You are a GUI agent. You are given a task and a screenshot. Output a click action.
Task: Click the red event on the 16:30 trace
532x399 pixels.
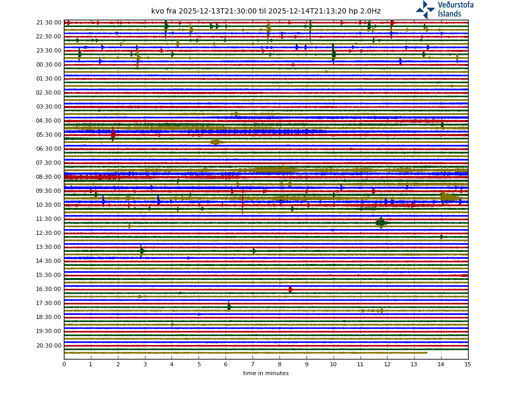click(290, 289)
